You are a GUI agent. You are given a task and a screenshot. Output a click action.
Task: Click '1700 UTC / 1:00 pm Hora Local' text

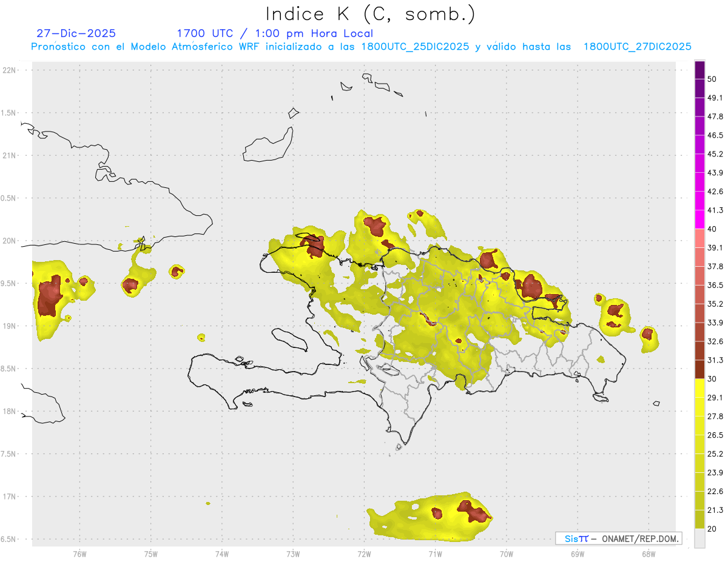tap(275, 33)
